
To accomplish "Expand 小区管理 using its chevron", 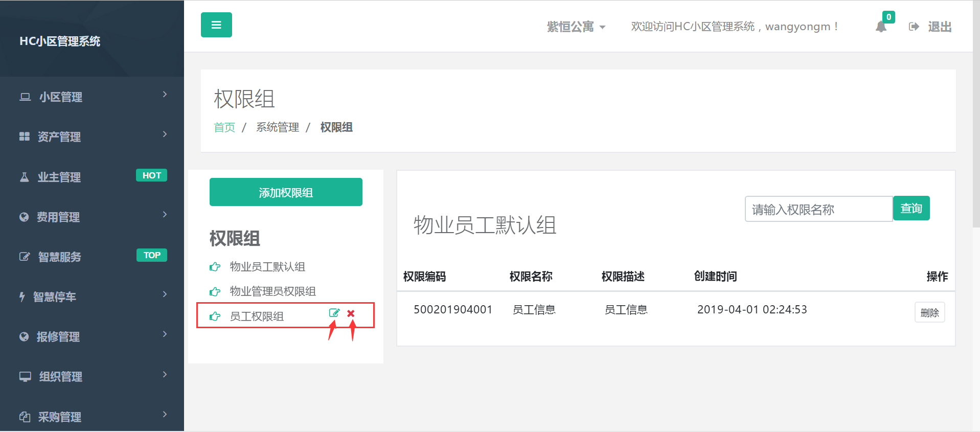I will [x=165, y=94].
